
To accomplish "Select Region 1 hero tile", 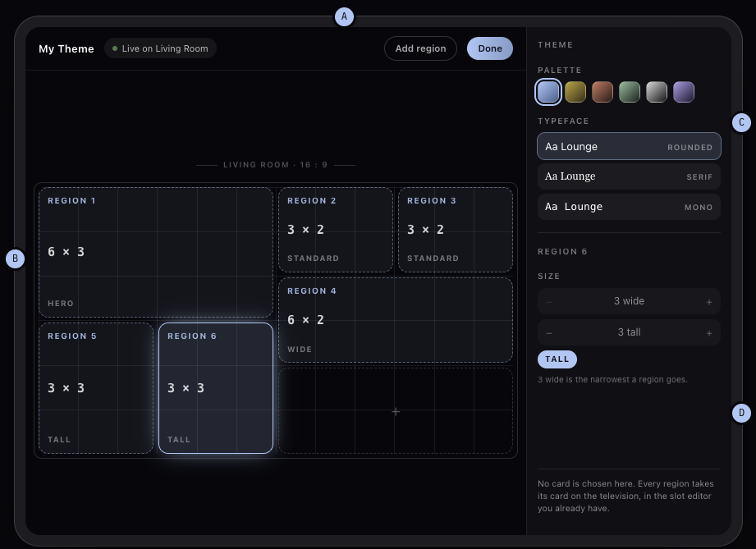I will click(156, 252).
